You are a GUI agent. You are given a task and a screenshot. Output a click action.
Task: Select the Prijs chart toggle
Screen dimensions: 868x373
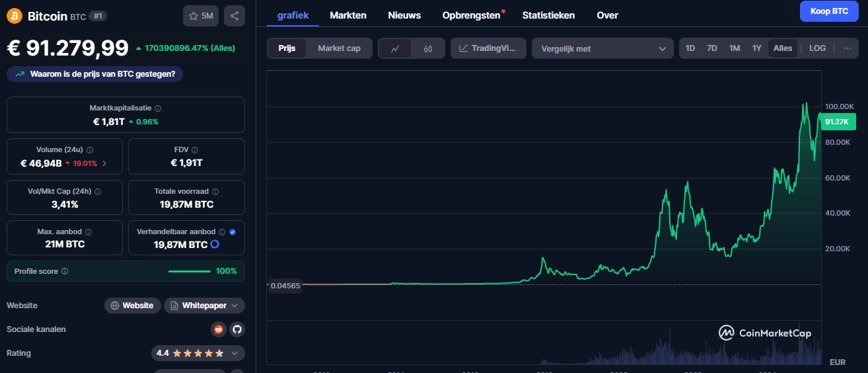click(x=287, y=48)
